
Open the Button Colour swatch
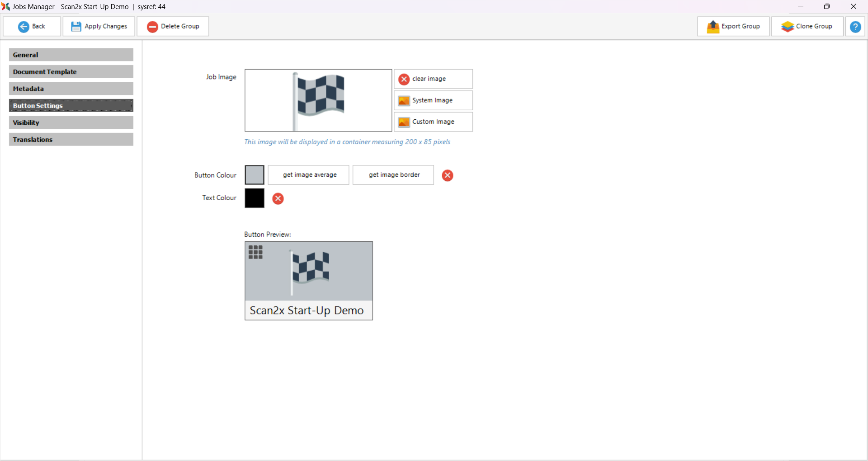[x=255, y=175]
